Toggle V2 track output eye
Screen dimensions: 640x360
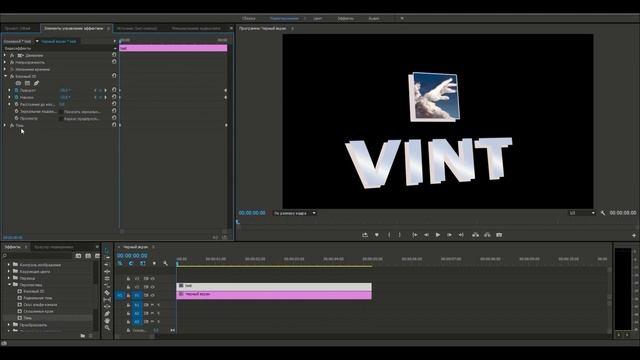point(153,287)
